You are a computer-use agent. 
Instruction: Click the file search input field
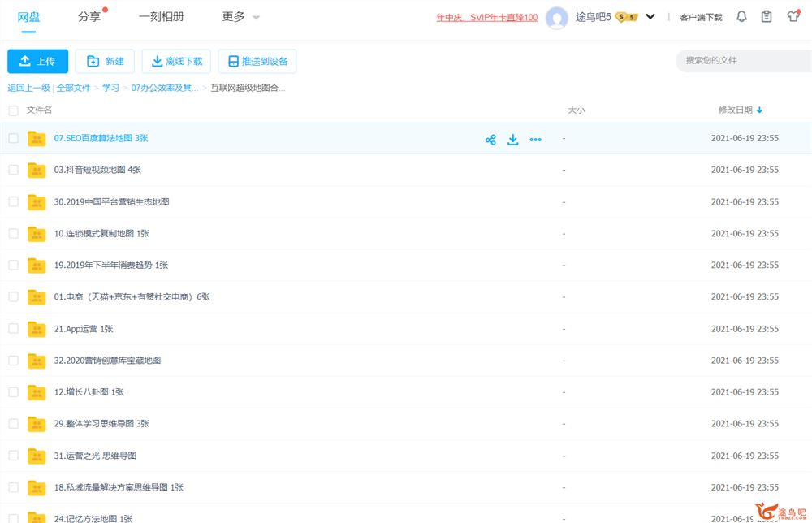point(743,61)
